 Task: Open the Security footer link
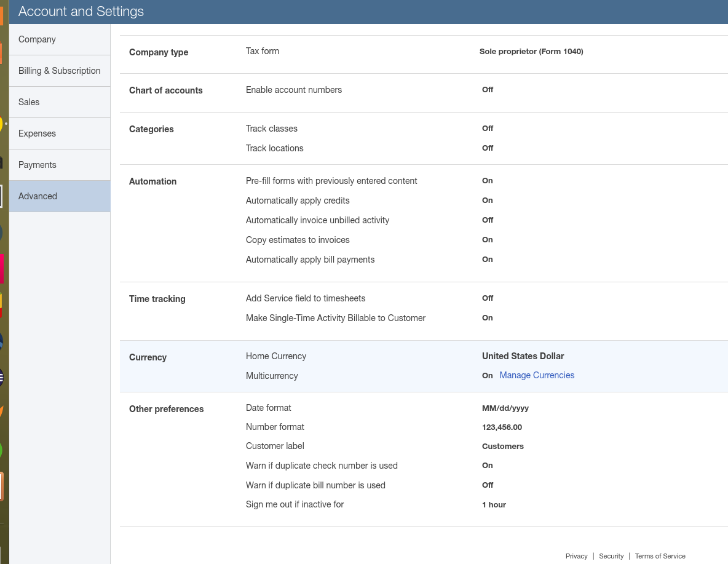click(611, 556)
